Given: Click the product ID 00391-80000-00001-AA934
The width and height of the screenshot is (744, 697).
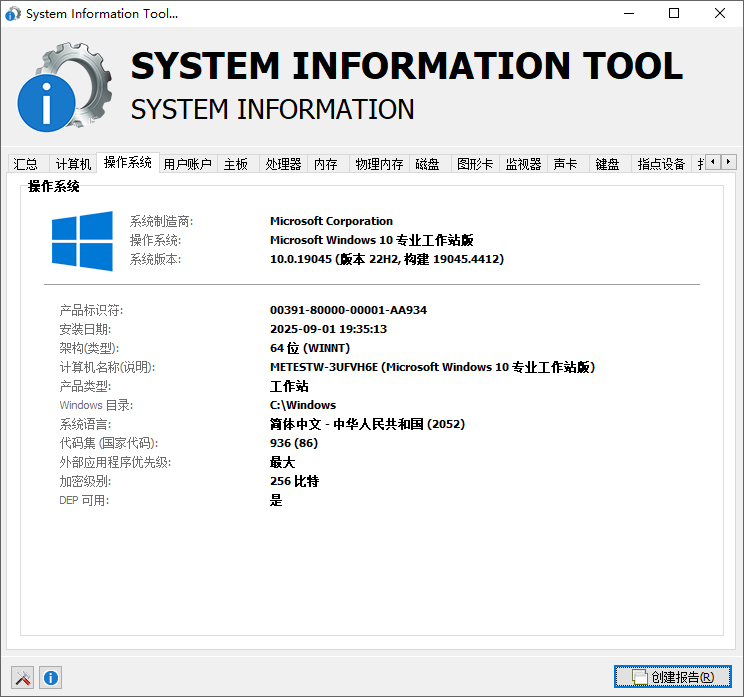Looking at the screenshot, I should [x=348, y=310].
